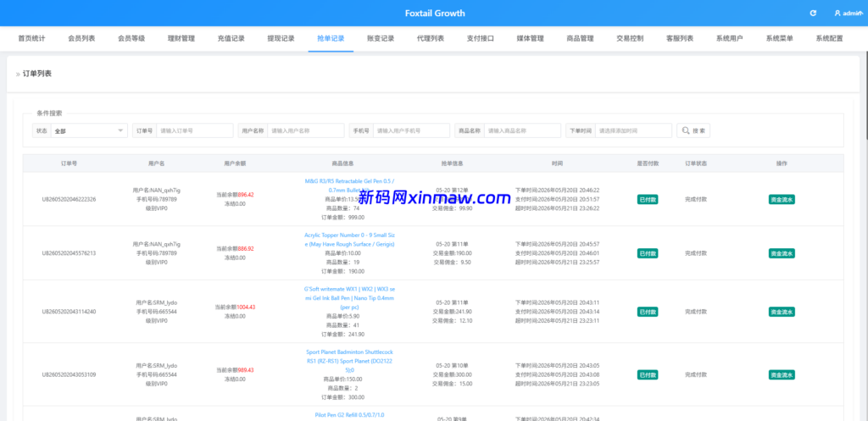Select the 充值记录 tab
Viewport: 868px width, 421px height.
click(231, 39)
